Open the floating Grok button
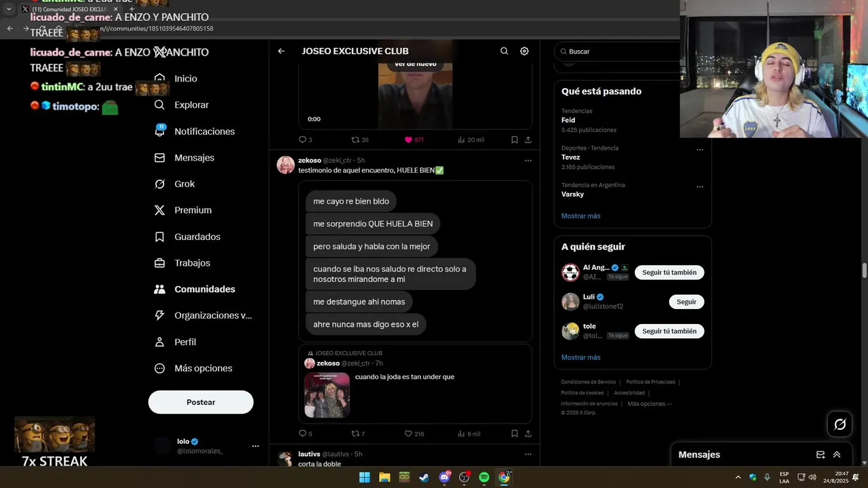The width and height of the screenshot is (868, 488). pos(840,424)
